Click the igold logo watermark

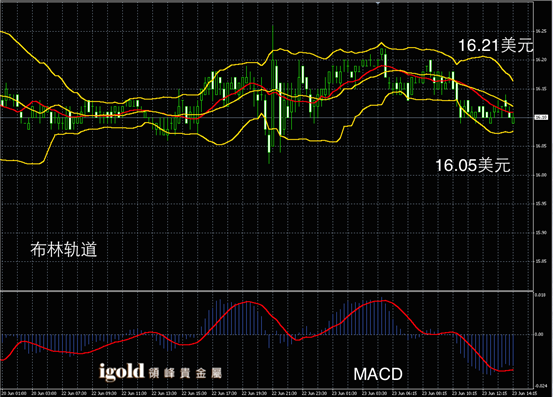coord(122,372)
